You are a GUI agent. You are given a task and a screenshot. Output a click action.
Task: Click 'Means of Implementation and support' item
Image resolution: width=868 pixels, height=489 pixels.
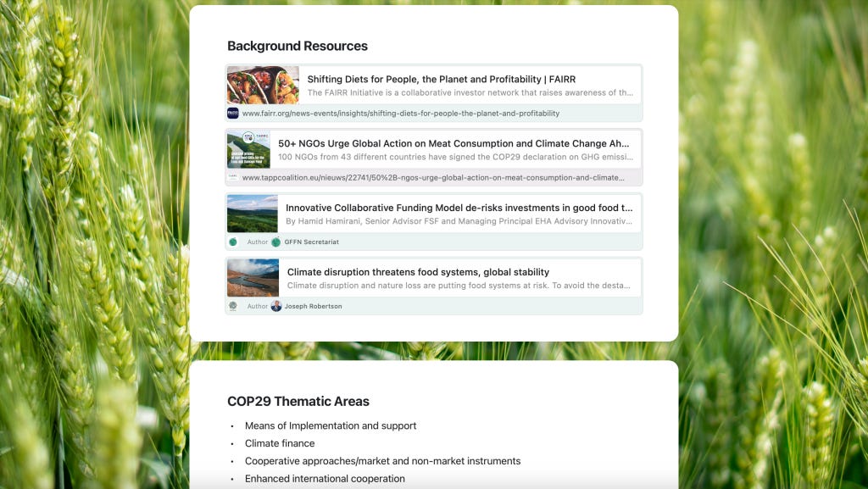[331, 425]
